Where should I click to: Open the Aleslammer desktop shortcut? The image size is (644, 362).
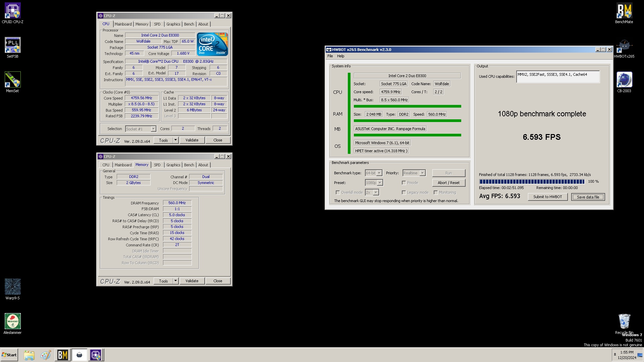12,324
